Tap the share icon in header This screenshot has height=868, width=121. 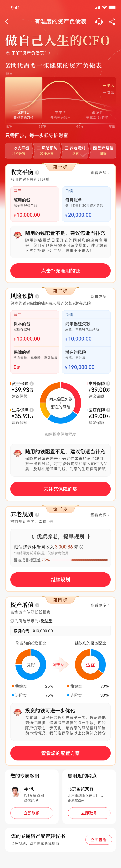click(112, 22)
